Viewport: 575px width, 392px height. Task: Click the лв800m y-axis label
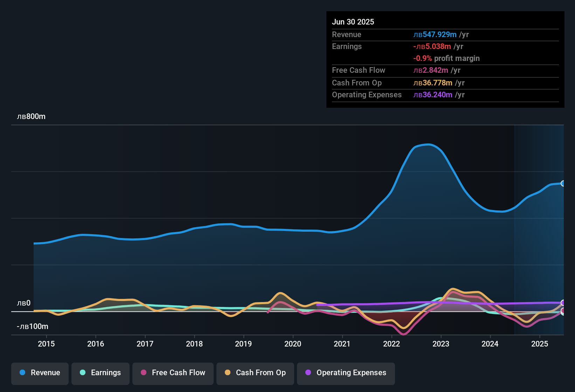[x=31, y=117]
